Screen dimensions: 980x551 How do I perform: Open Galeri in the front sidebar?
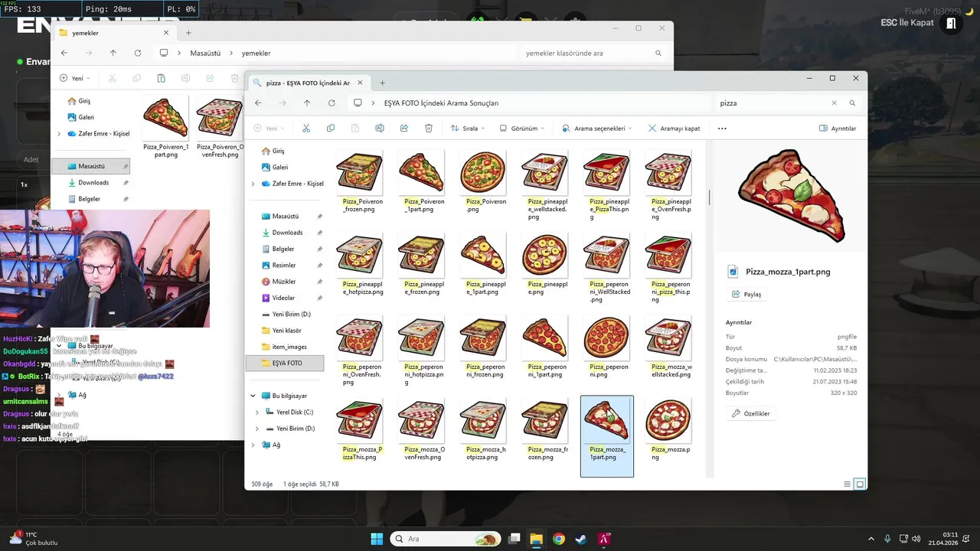tap(280, 167)
